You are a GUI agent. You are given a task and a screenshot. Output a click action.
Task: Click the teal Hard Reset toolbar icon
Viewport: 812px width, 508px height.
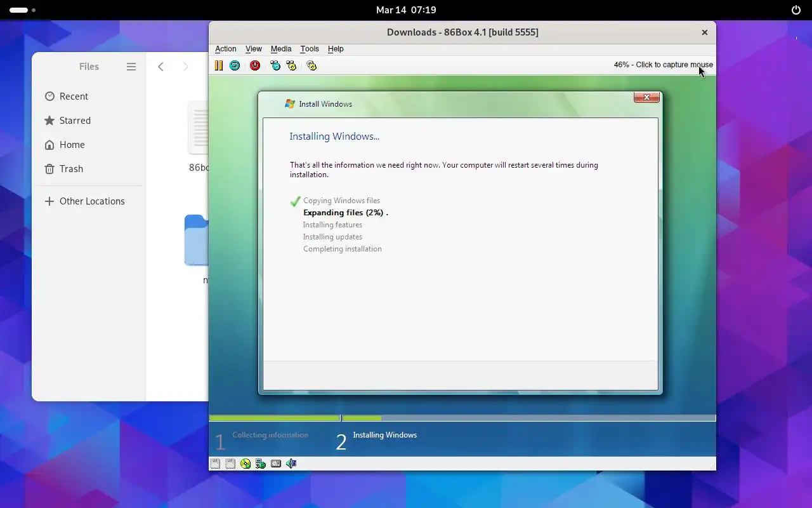point(235,65)
